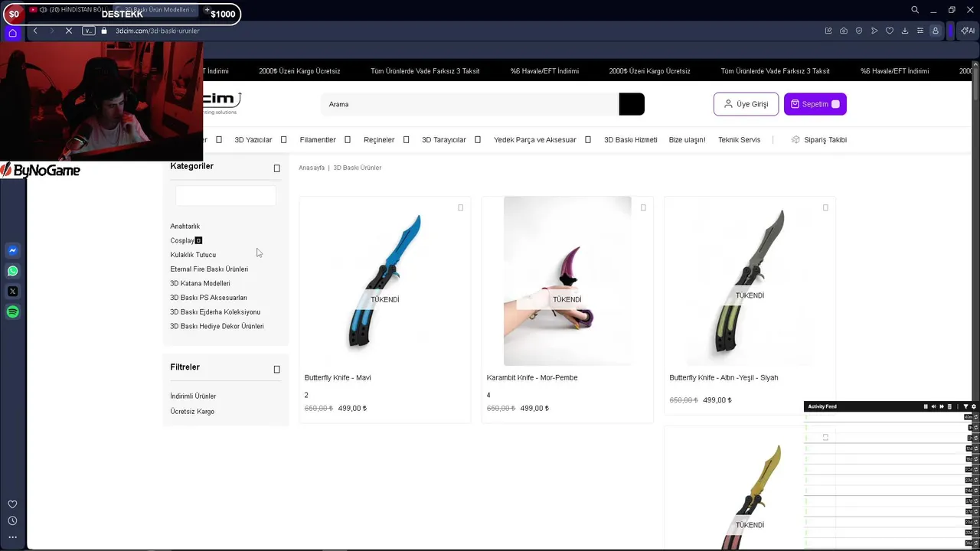
Task: Open 3D Baskı Hizmeti menu item
Action: [x=631, y=140]
